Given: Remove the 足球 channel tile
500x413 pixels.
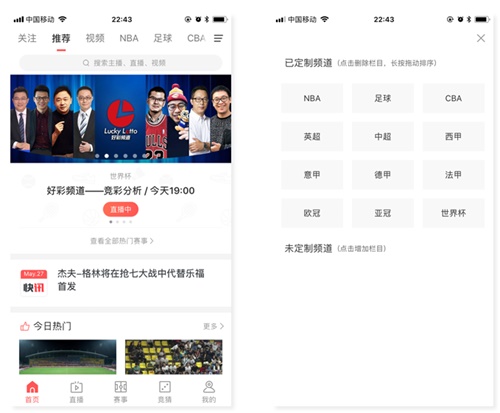Looking at the screenshot, I should pyautogui.click(x=383, y=98).
